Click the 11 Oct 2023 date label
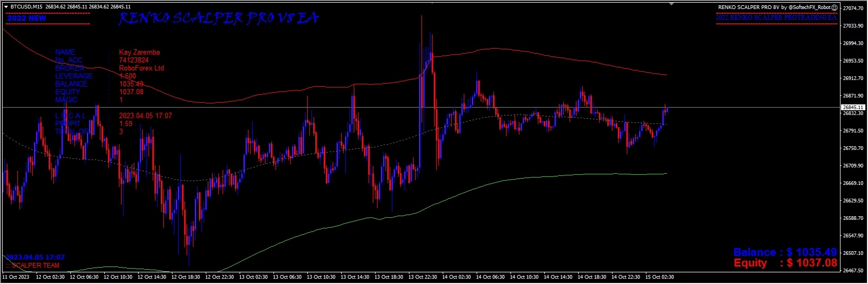The height and width of the screenshot is (284, 868). pos(15,277)
